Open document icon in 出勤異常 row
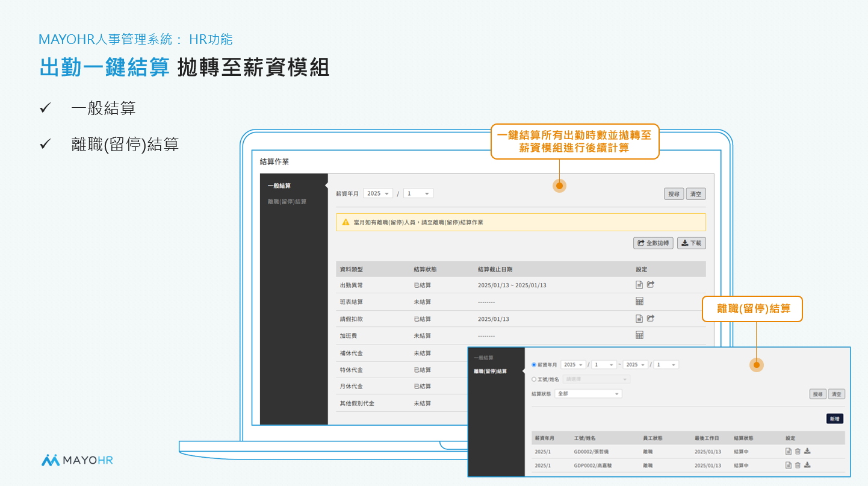The image size is (868, 486). (639, 285)
